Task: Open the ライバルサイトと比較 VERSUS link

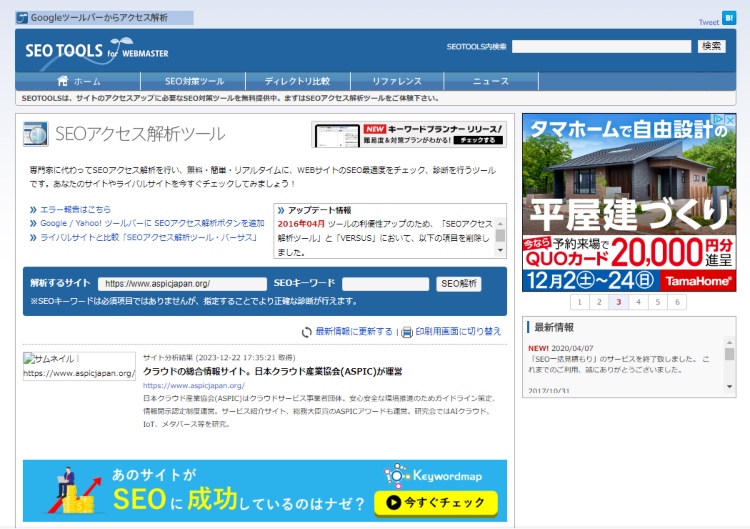Action: (149, 238)
